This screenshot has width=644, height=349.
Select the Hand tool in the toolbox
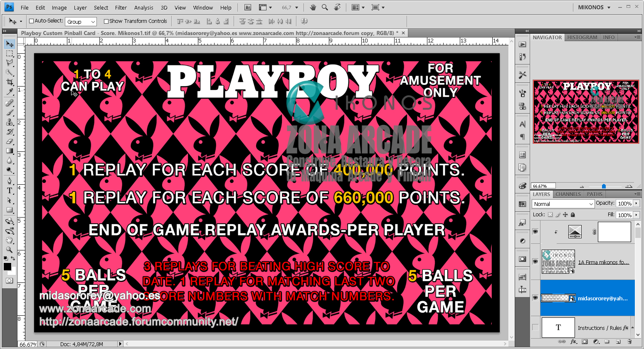pyautogui.click(x=10, y=240)
